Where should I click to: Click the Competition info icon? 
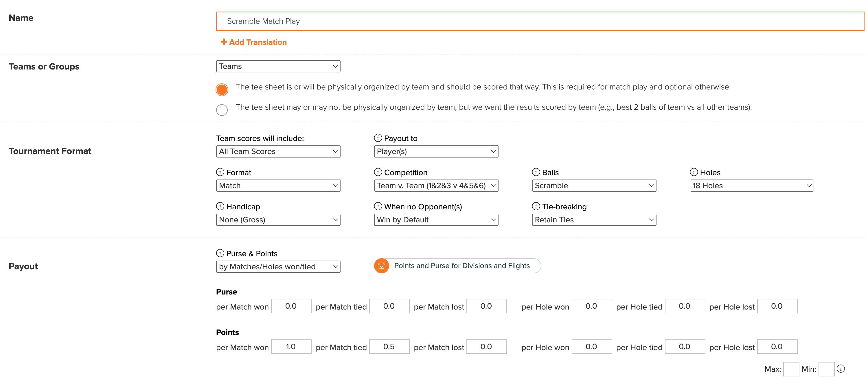378,172
